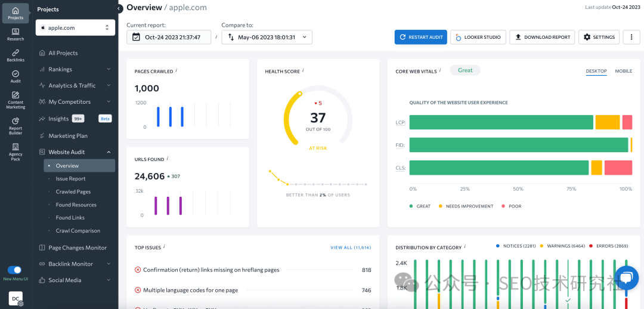This screenshot has height=309, width=644.
Task: Open the Compare to date dropdown
Action: (x=267, y=37)
